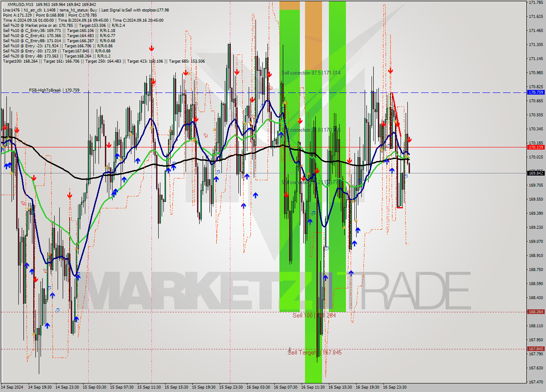Viewport: 546px width, 392px height.
Task: Click the Target100 168.264 targets line
Action: 104,61
